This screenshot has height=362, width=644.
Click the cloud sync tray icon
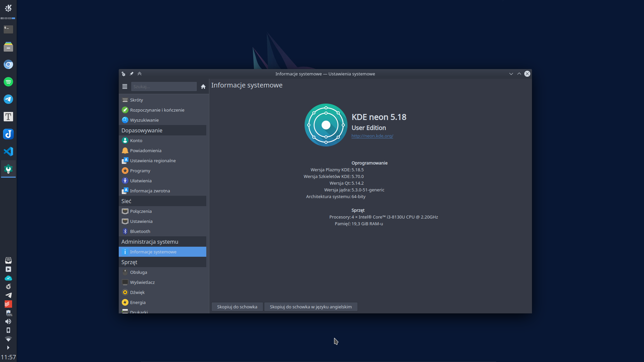(8, 278)
